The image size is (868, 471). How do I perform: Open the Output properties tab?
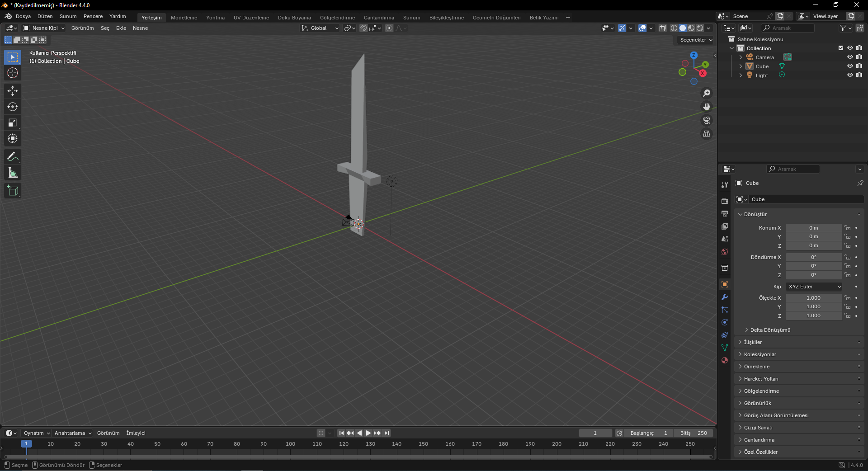725,213
